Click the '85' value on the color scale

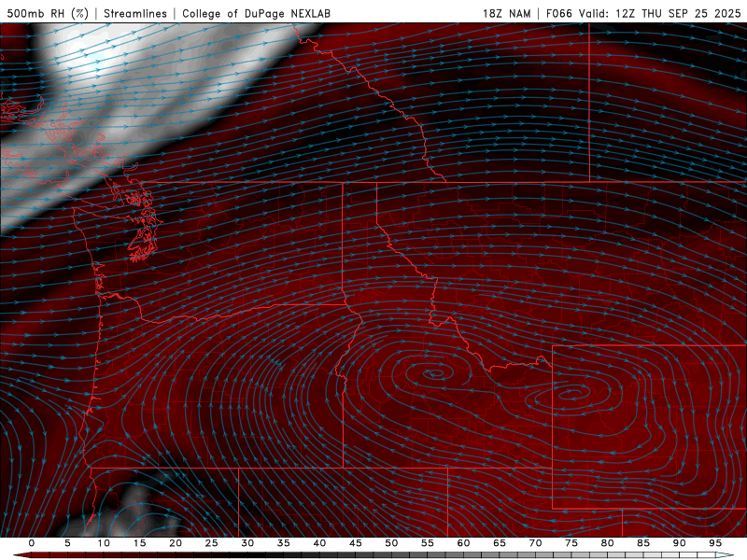(x=643, y=543)
